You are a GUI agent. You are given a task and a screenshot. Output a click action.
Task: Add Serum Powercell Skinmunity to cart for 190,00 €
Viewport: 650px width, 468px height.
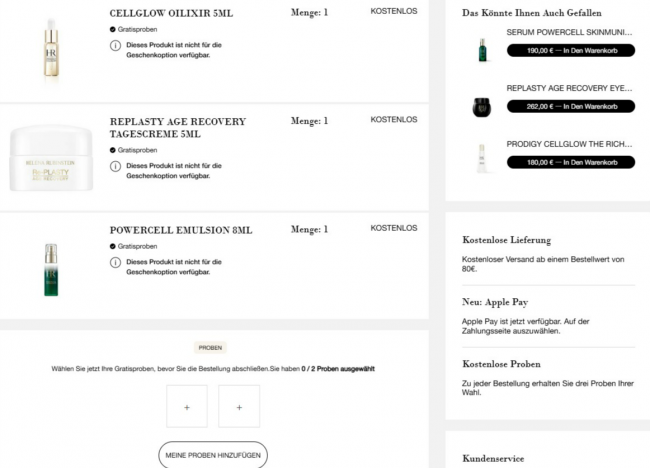pos(571,51)
